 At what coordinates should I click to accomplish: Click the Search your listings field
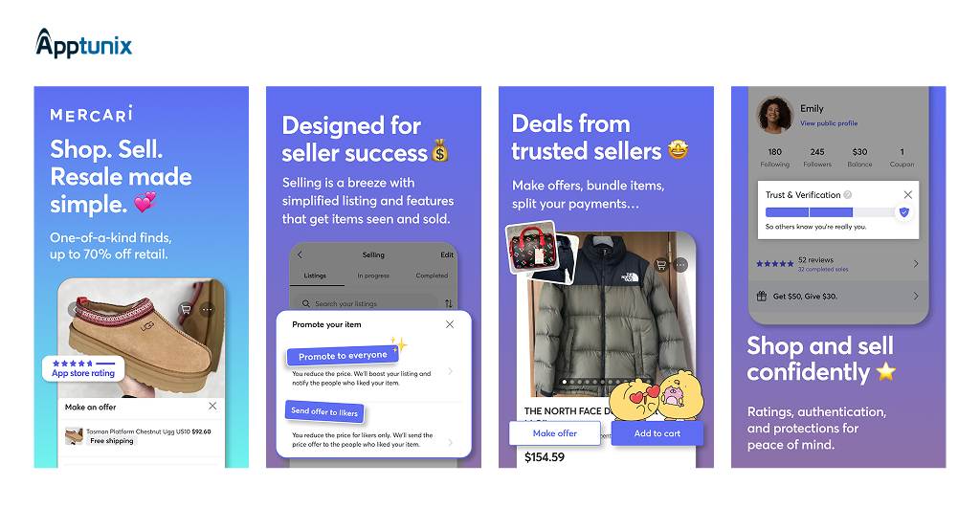tap(366, 303)
